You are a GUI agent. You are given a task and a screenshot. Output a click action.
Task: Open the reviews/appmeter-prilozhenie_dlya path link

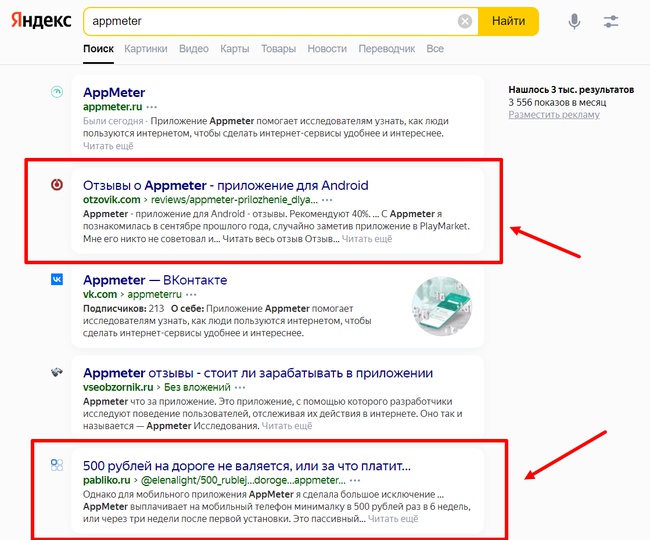pyautogui.click(x=234, y=200)
